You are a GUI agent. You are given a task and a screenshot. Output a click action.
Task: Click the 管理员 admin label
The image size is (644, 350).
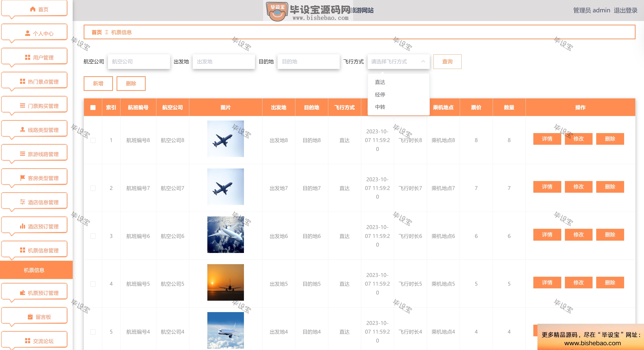coord(591,10)
